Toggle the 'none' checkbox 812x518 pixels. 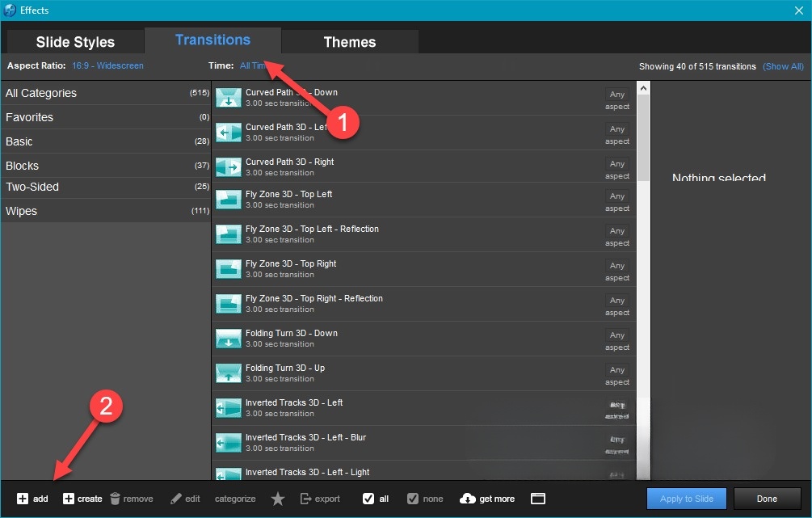coord(413,499)
